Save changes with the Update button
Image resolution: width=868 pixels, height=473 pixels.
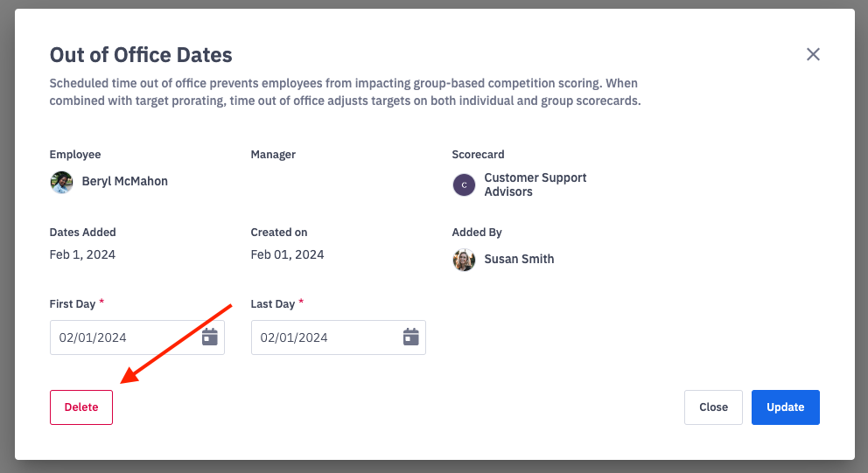click(x=785, y=407)
